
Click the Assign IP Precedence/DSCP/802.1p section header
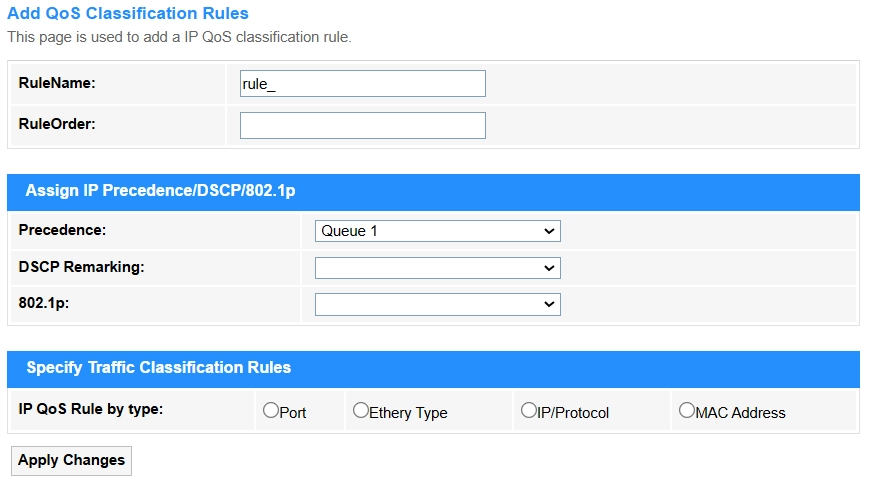pos(161,191)
